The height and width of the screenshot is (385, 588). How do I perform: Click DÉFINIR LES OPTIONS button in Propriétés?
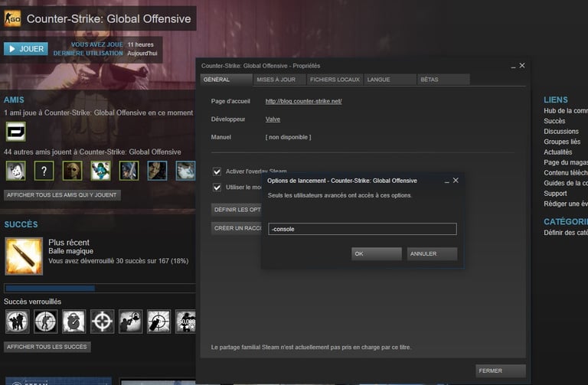click(x=237, y=210)
